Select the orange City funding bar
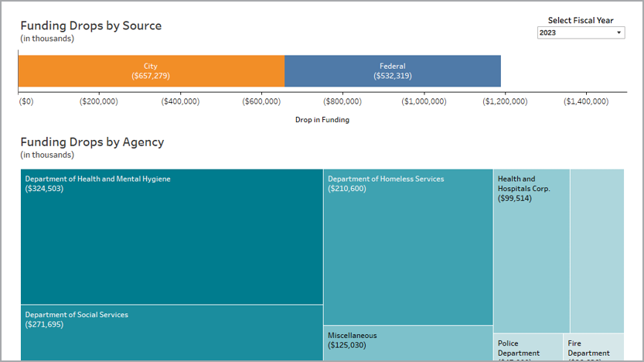 tap(152, 71)
